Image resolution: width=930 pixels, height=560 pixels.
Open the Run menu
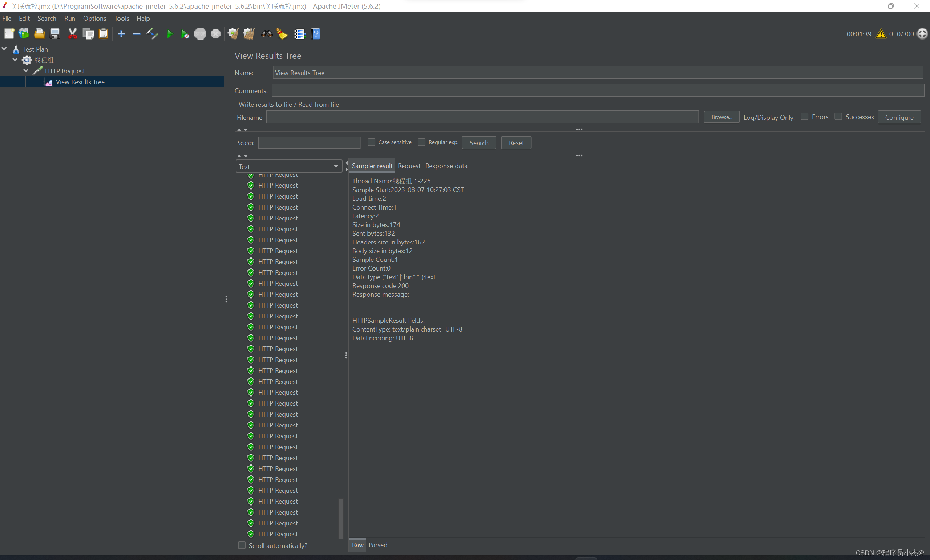(x=69, y=19)
